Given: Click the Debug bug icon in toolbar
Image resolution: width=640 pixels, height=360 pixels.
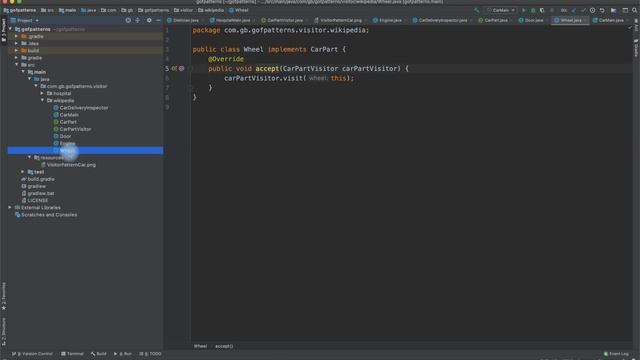Looking at the screenshot, I should 533,10.
